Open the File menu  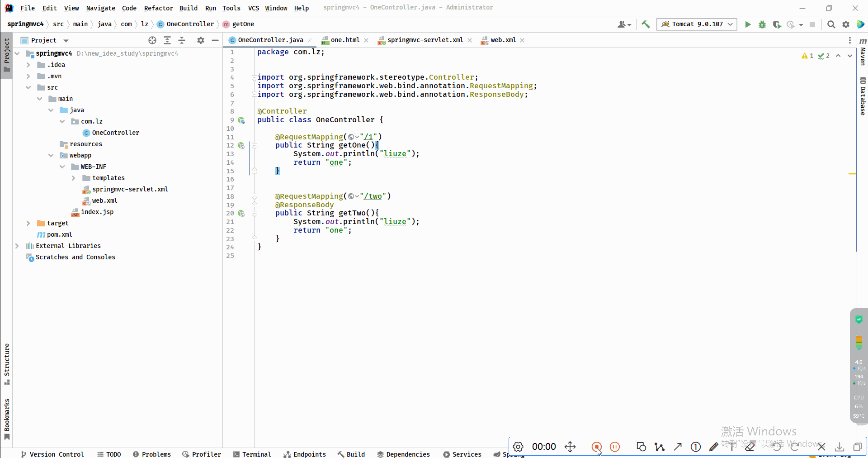click(x=27, y=8)
